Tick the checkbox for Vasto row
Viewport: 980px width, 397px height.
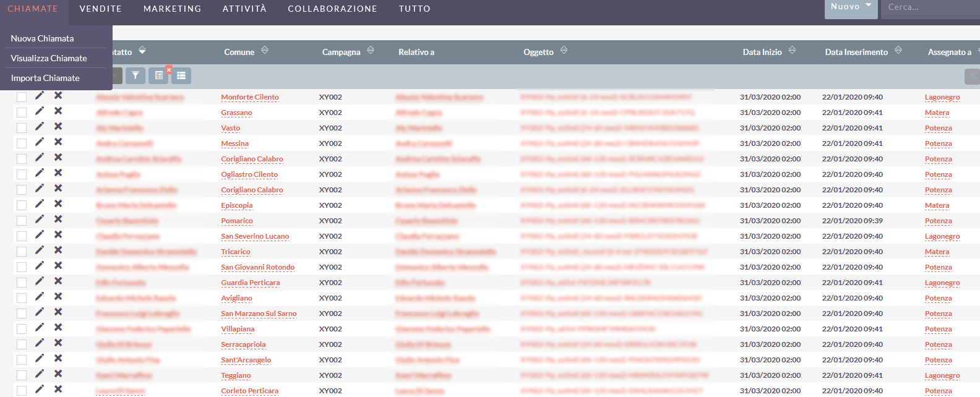(22, 128)
